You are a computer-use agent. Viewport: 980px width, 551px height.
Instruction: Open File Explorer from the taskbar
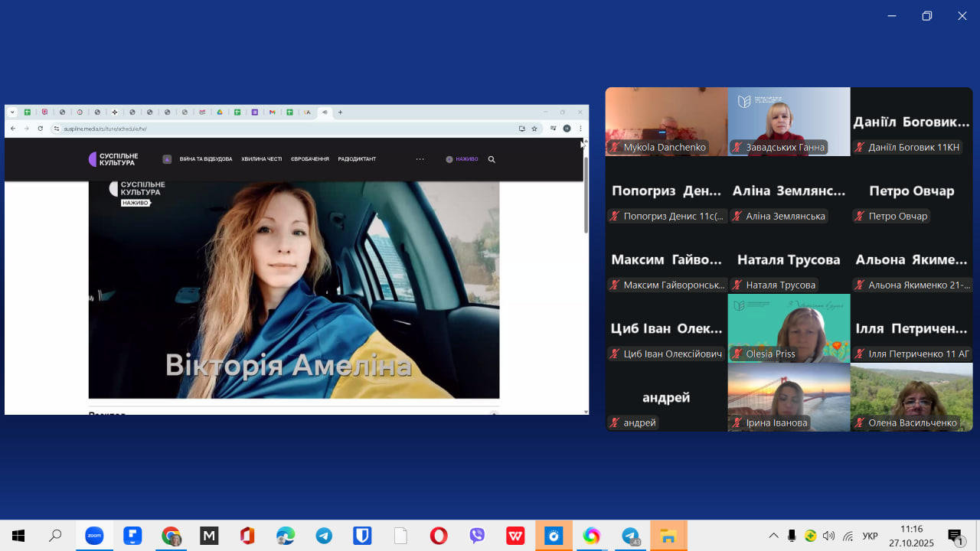click(668, 536)
